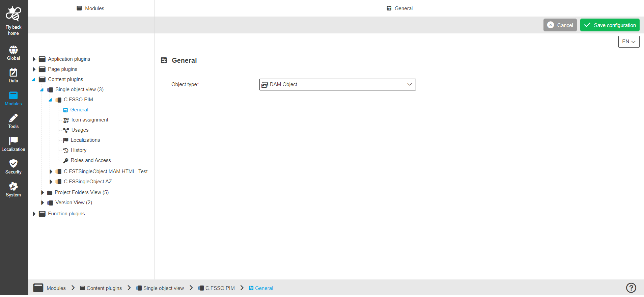
Task: Click the Project Folders View folder icon
Action: tap(50, 193)
